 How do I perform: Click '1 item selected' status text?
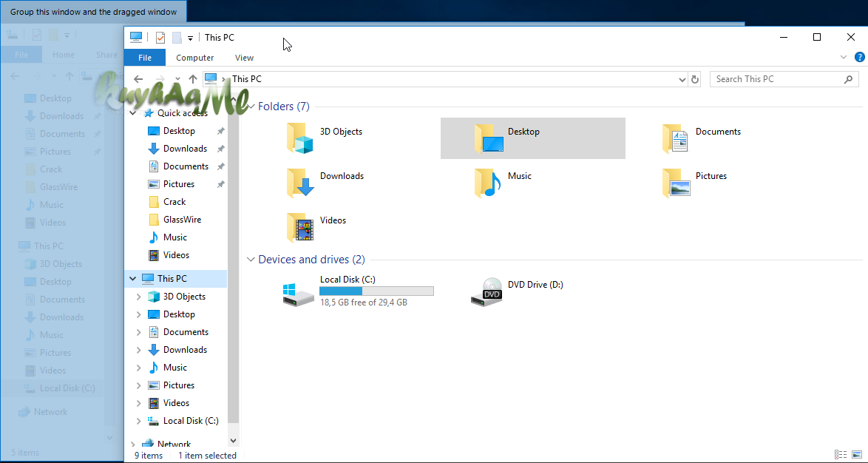(x=207, y=456)
